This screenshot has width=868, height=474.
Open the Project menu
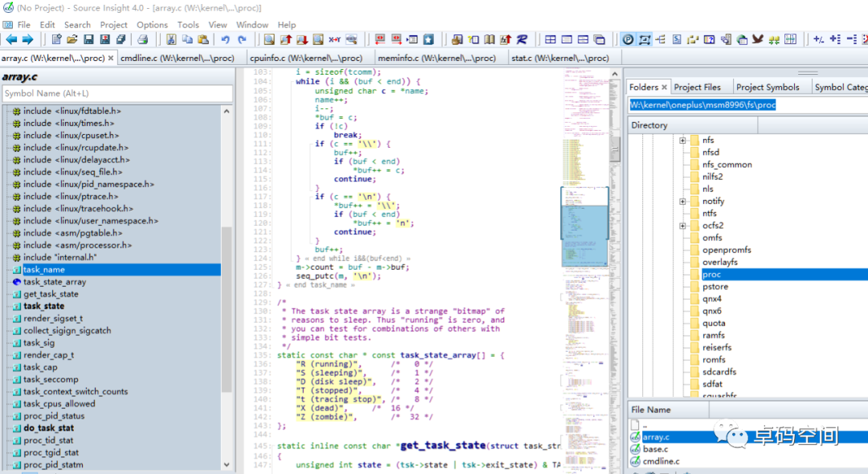point(113,25)
